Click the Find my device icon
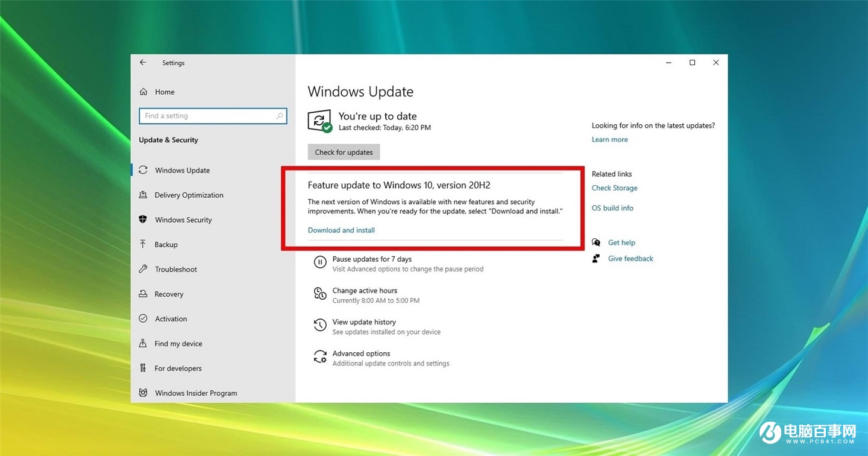The image size is (868, 456). coord(143,343)
